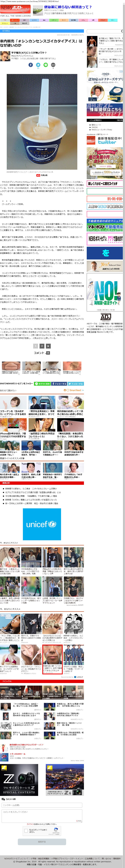Screen dimensions: 125x868
Task: Click the red 関連記事 section header
Action: coord(42,483)
